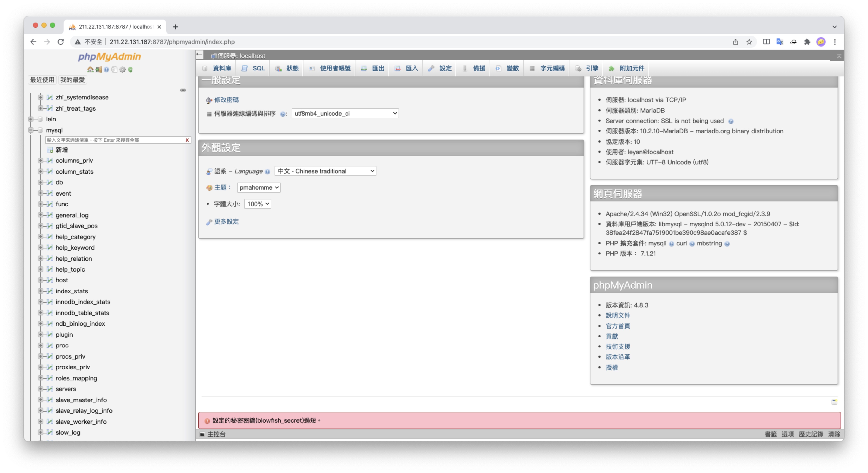Click 清除 in the console bar
Screen dimensions: 868x473
[x=834, y=434]
